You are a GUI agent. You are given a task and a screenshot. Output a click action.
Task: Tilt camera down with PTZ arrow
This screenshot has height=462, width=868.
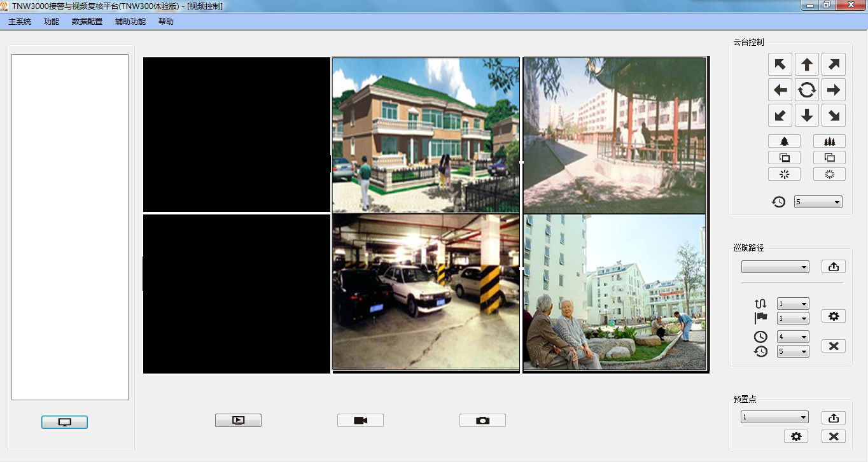point(807,115)
